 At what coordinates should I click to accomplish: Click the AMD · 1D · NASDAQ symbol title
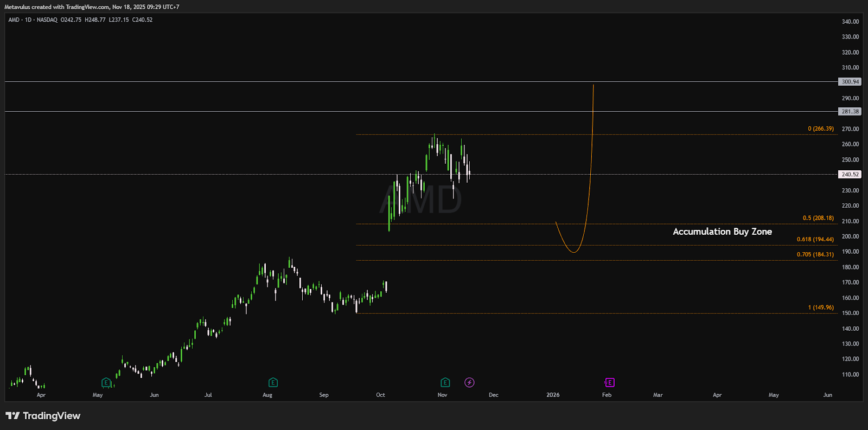click(33, 20)
